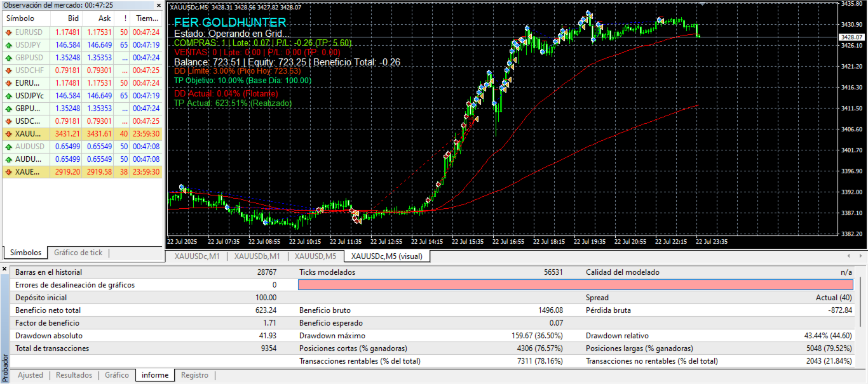868x384 pixels.
Task: Click the Depósito inicial value 100.00
Action: (266, 298)
